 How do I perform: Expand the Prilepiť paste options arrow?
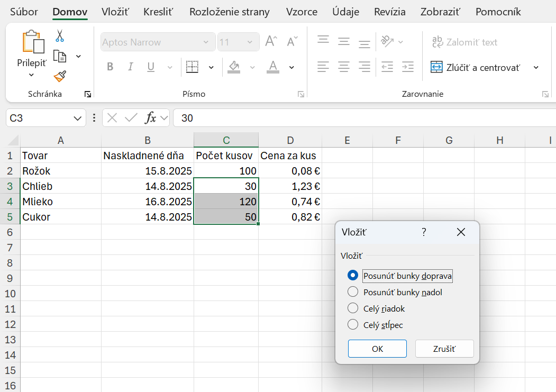coord(31,75)
